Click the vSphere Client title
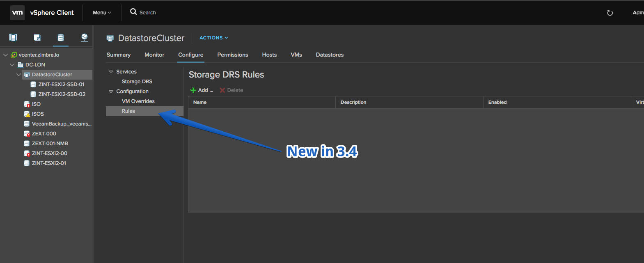The width and height of the screenshot is (644, 263). pos(52,13)
